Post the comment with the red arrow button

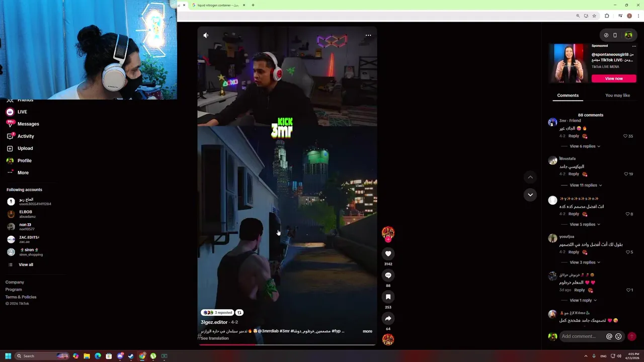[632, 336]
